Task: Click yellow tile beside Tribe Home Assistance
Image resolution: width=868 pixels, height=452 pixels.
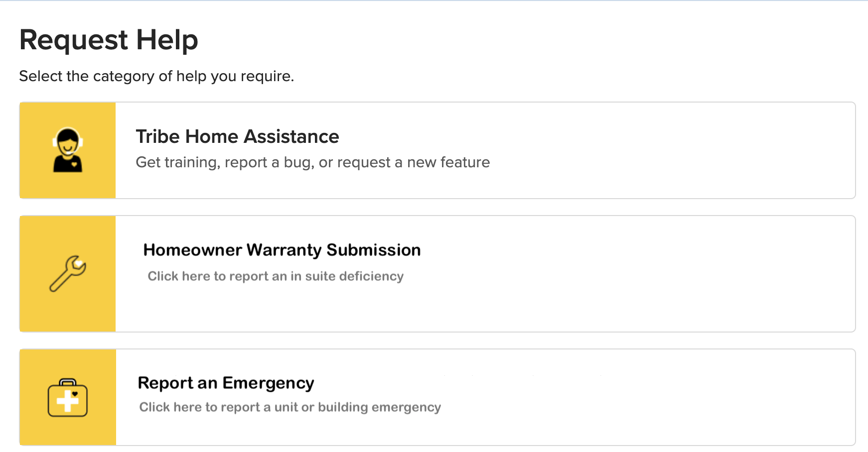Action: pyautogui.click(x=68, y=150)
